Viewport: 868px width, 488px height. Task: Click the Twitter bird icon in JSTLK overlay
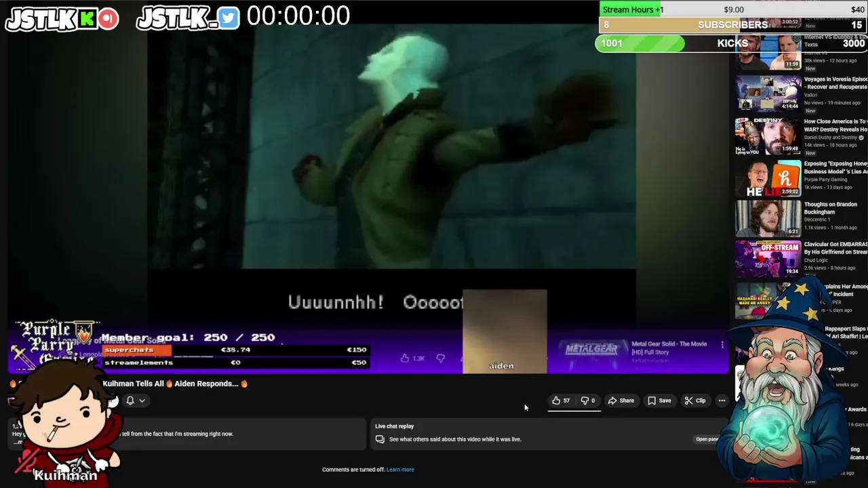(x=229, y=19)
